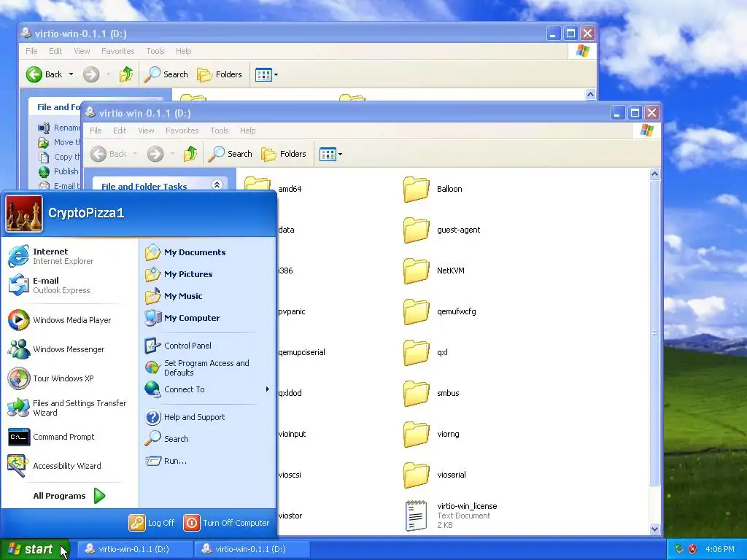This screenshot has height=560, width=747.
Task: Select the vioserial folder
Action: 435,475
